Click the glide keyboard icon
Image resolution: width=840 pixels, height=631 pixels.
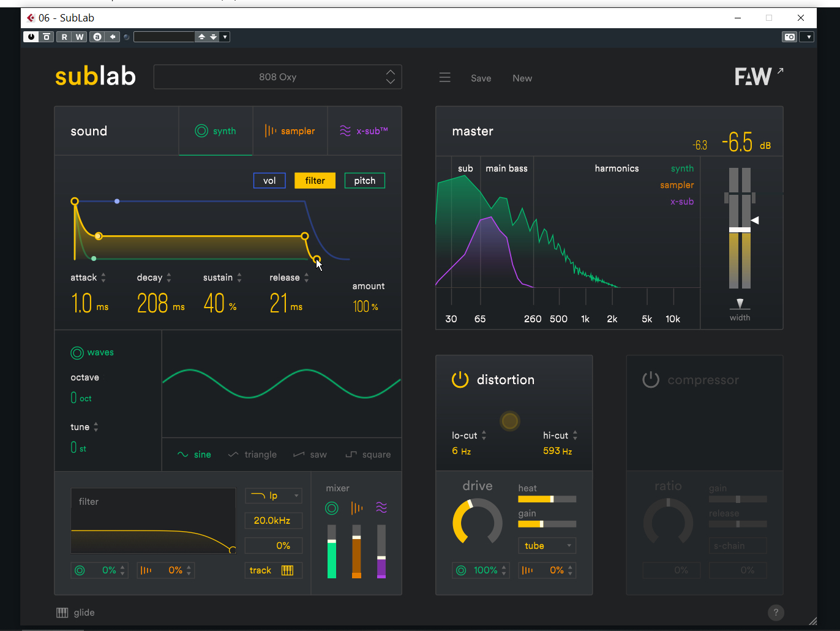(62, 613)
